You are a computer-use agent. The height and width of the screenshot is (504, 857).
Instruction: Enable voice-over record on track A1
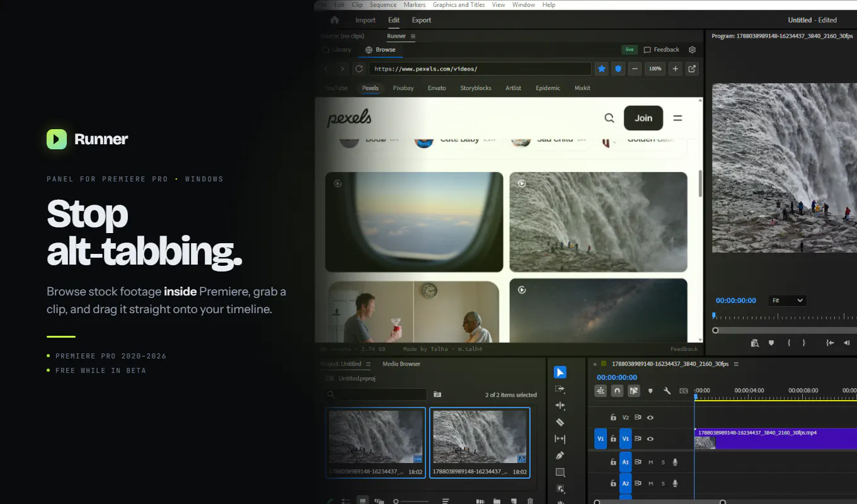[x=675, y=462]
